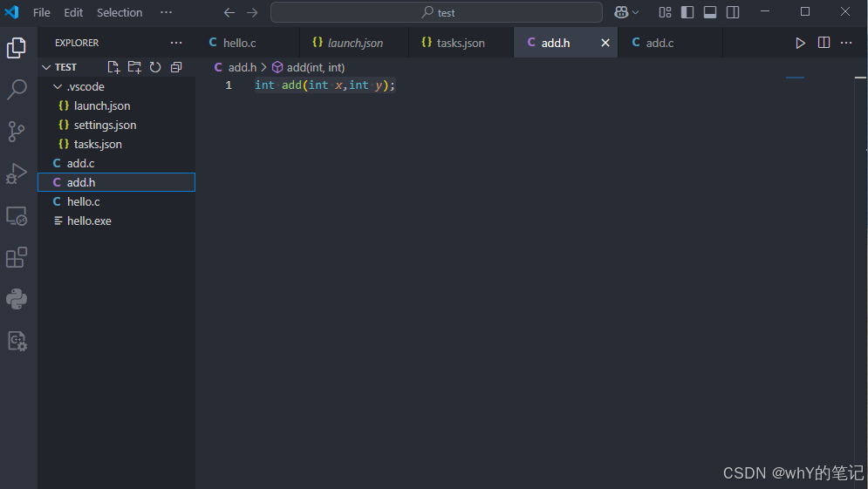Refresh the Explorer file tree
The height and width of the screenshot is (489, 868).
(155, 67)
